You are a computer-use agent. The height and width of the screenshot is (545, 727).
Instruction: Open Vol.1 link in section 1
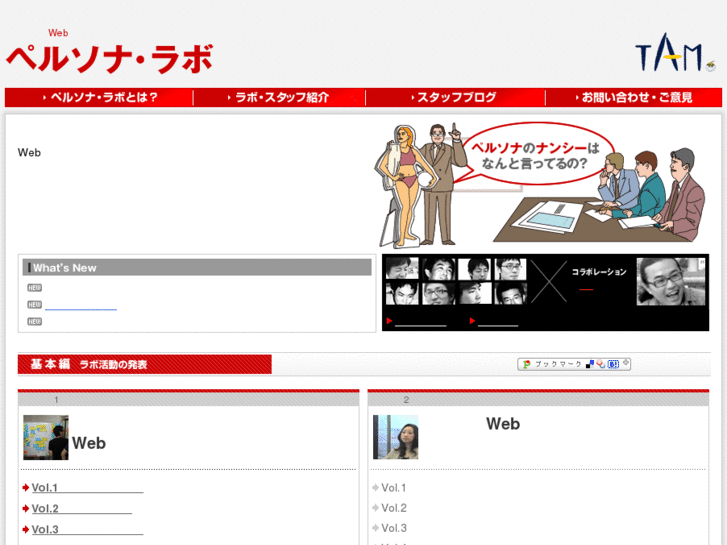(x=87, y=488)
